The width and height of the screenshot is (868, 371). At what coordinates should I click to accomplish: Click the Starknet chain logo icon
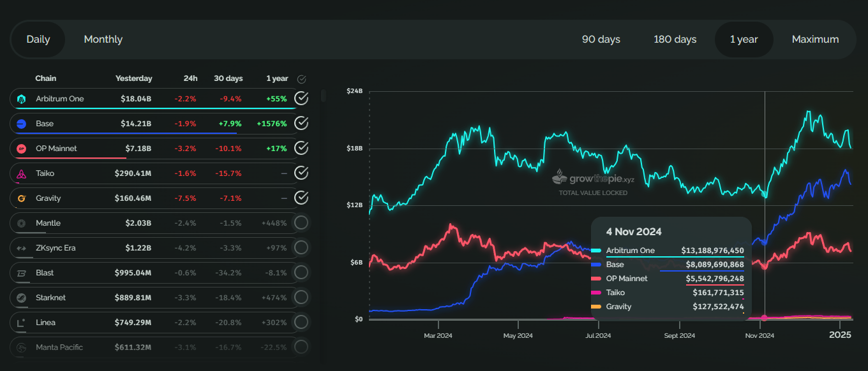[21, 298]
